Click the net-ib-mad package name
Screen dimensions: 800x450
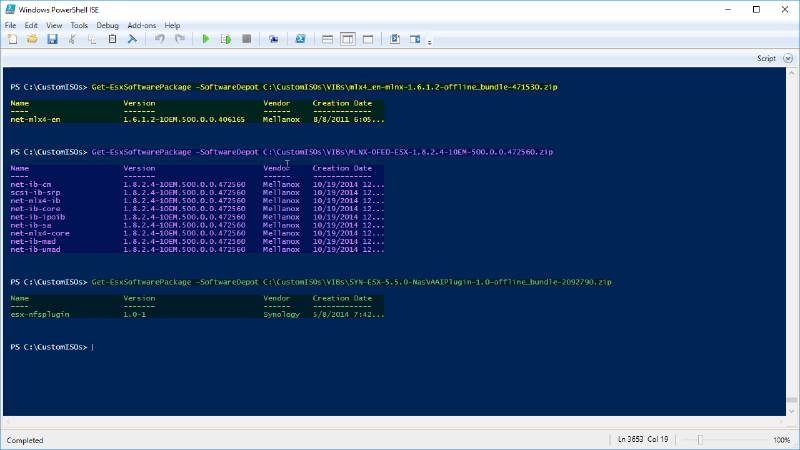point(33,241)
